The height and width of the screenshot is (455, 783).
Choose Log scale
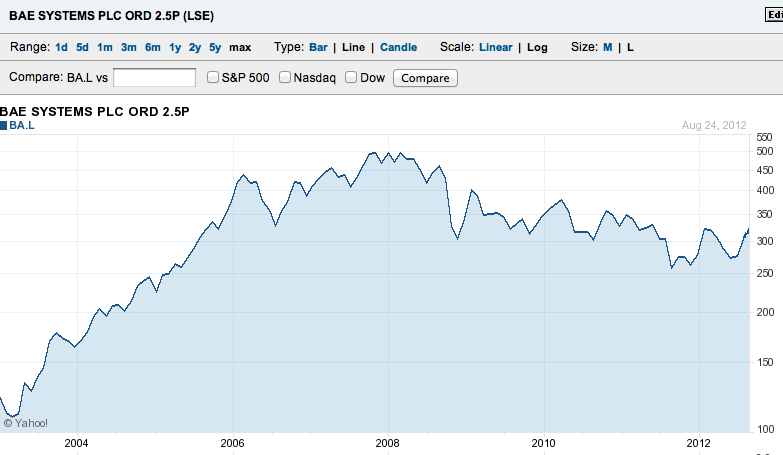tap(537, 47)
